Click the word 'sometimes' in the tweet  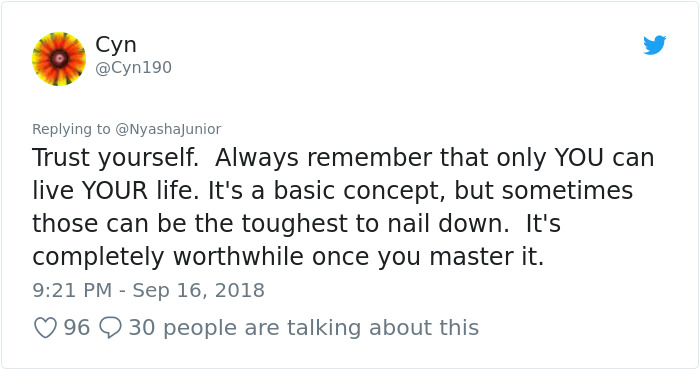(x=567, y=191)
